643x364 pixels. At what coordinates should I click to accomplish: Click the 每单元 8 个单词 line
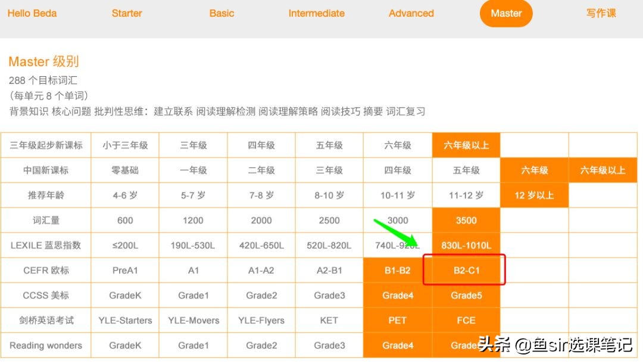point(48,96)
